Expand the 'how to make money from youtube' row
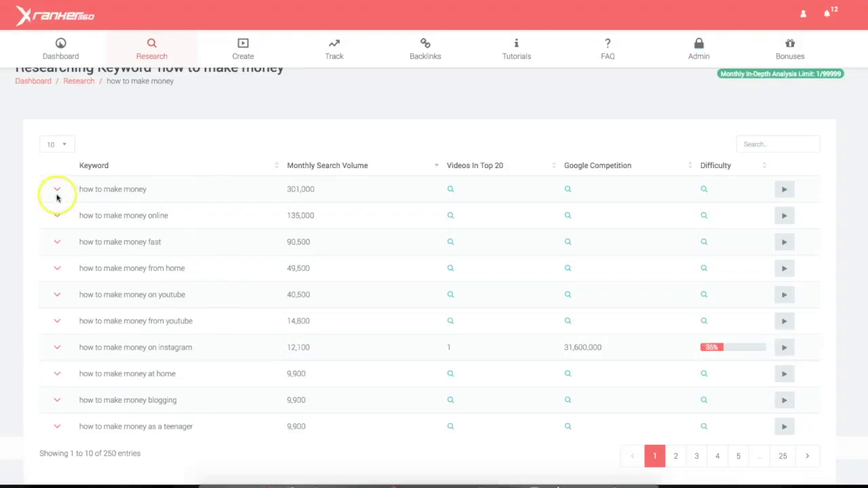The height and width of the screenshot is (488, 868). [x=57, y=321]
